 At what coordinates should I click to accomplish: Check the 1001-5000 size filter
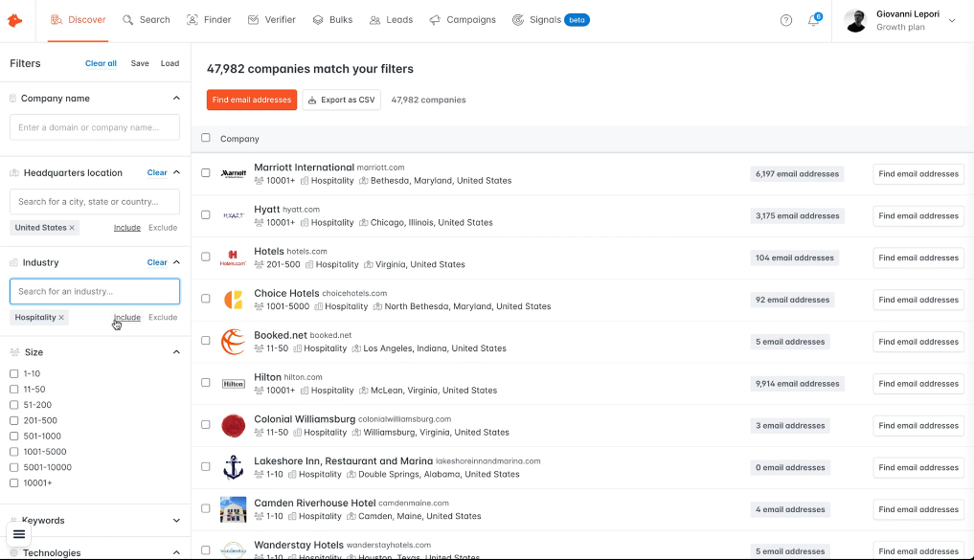(x=14, y=452)
